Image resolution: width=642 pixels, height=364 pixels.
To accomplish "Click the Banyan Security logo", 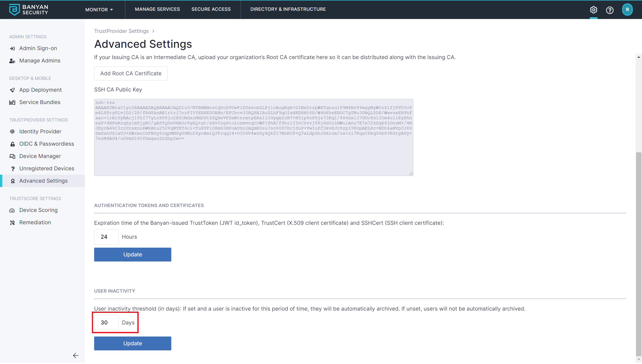I will [29, 10].
